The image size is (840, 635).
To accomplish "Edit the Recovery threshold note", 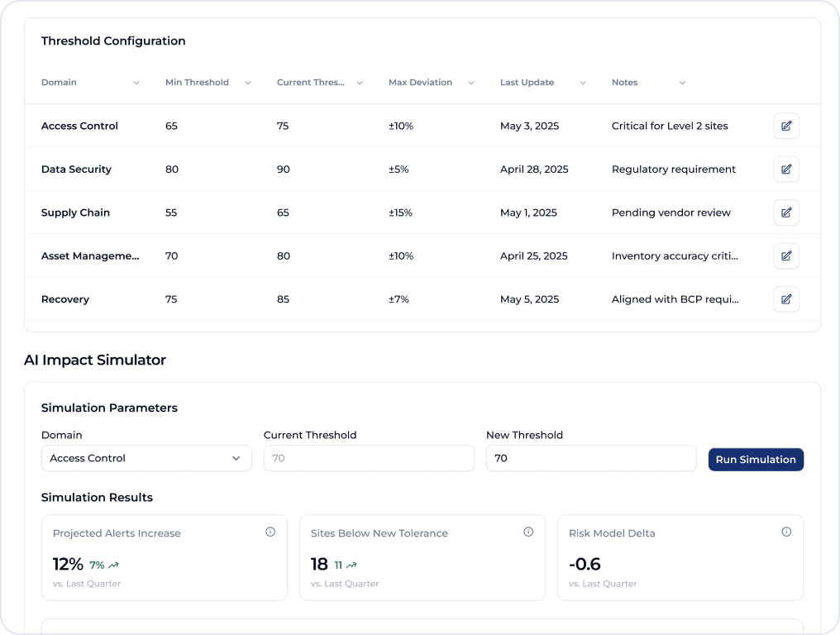I will click(785, 298).
